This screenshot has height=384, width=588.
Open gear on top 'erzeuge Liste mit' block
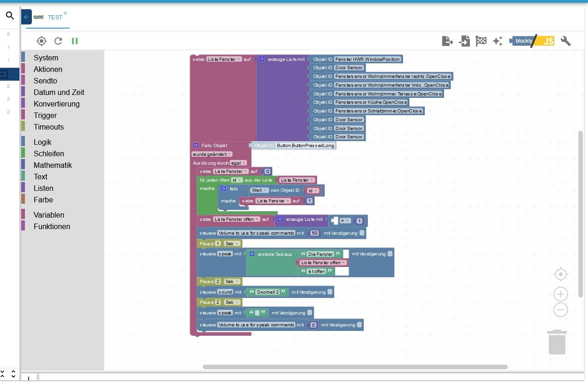point(262,59)
